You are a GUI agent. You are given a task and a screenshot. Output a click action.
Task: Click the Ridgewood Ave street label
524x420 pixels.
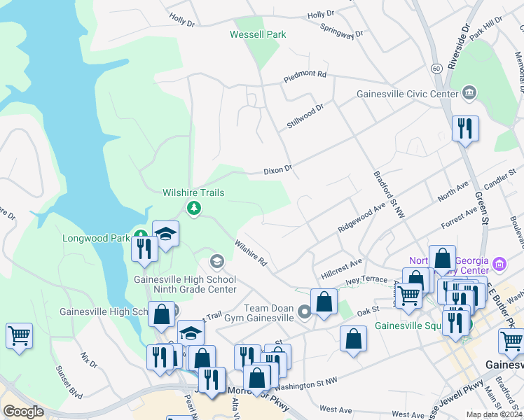361,218
